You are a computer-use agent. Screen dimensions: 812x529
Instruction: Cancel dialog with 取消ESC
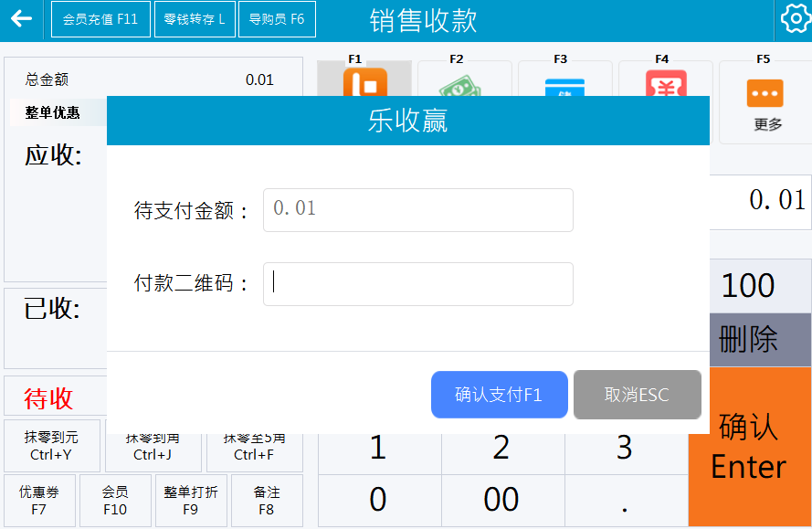tap(637, 395)
